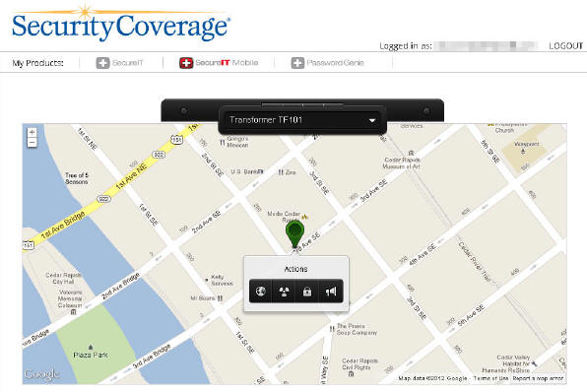This screenshot has width=587, height=392.
Task: Click the Actions popup title text
Action: 295,269
